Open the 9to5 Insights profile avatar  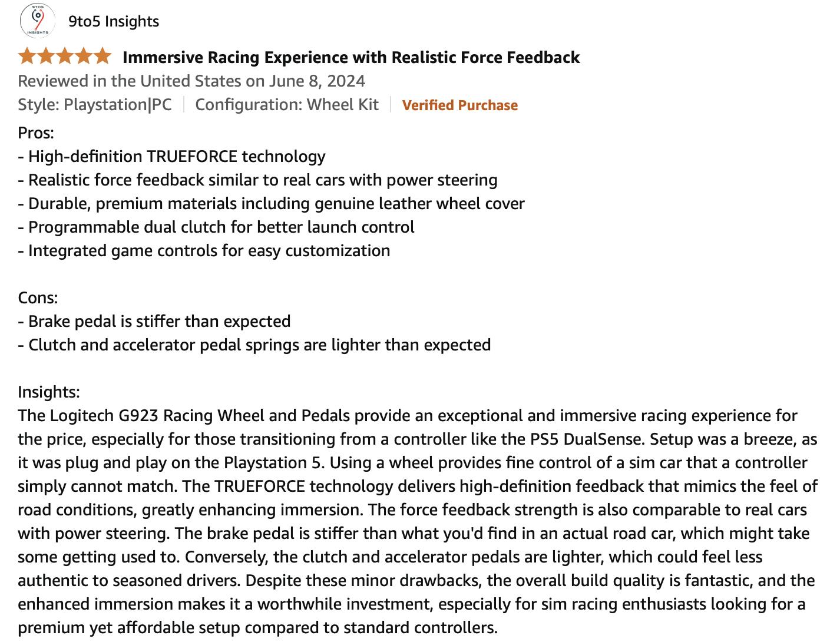(38, 21)
